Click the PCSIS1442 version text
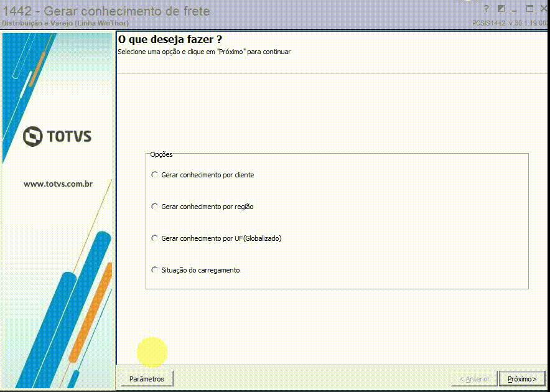550x392 pixels. (510, 23)
